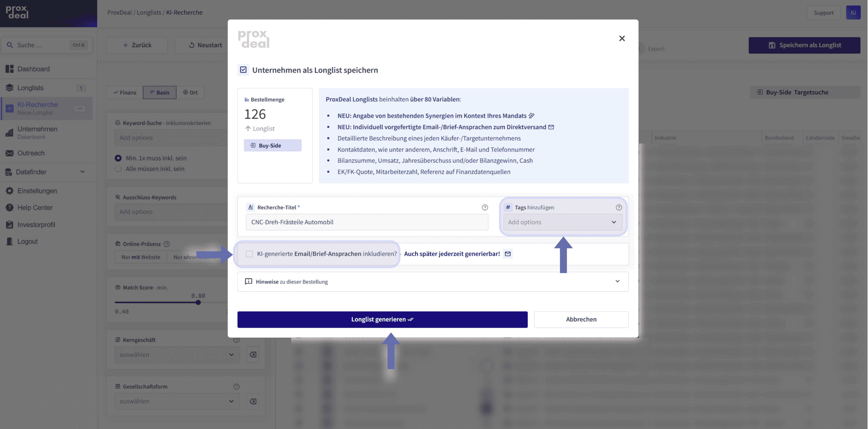Switch to the Finanz tab
868x429 pixels.
click(125, 92)
